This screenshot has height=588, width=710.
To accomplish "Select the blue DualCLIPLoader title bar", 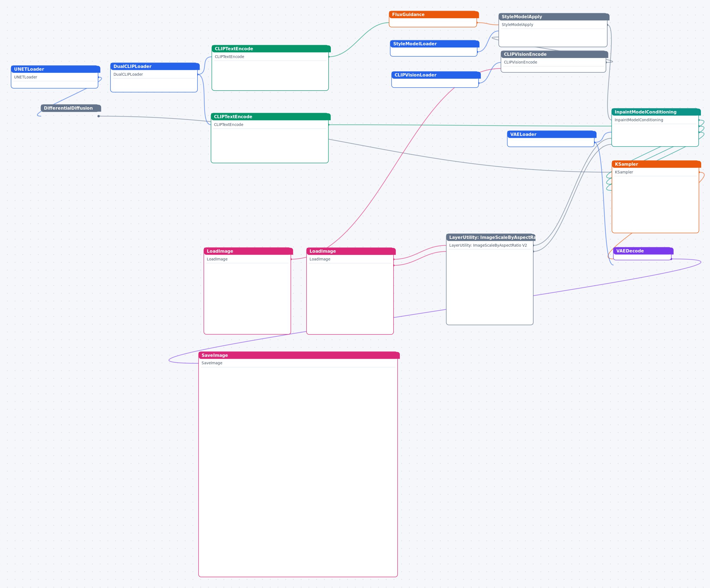I will click(155, 66).
